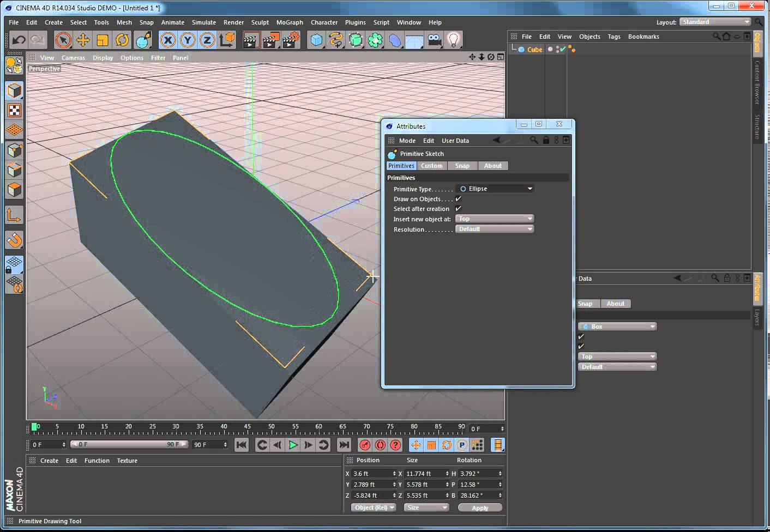Viewport: 770px width, 532px height.
Task: Uncheck Select after creation checkbox
Action: [459, 209]
